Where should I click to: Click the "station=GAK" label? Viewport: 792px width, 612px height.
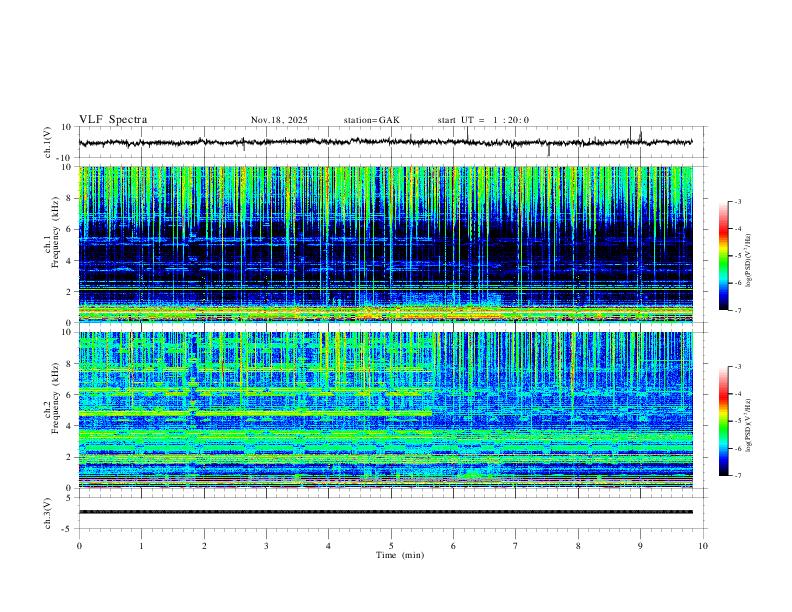372,120
